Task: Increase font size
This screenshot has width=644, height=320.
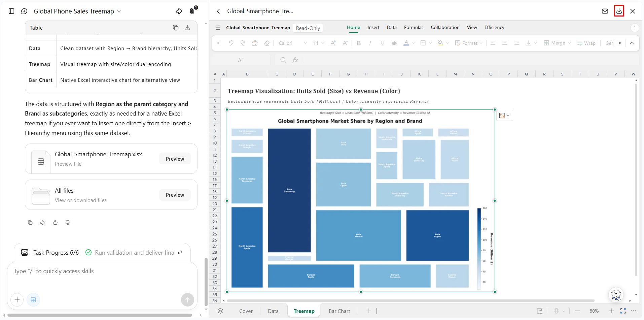Action: tap(333, 43)
